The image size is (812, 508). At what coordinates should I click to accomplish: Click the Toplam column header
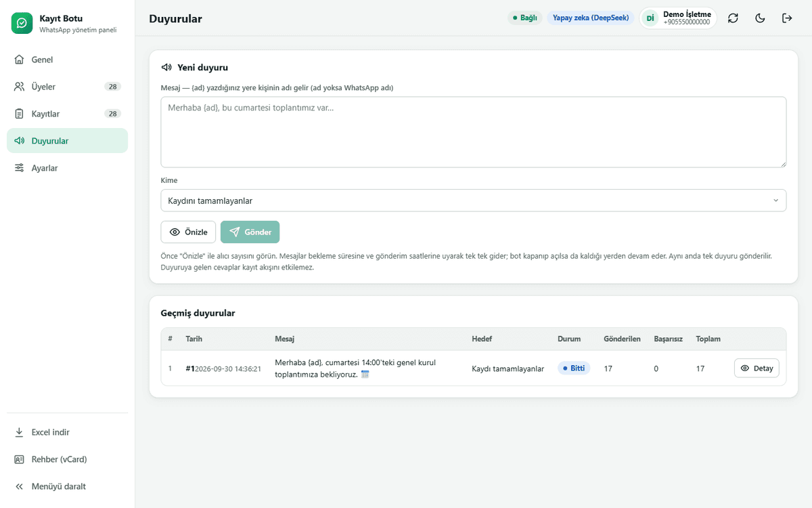pos(708,339)
